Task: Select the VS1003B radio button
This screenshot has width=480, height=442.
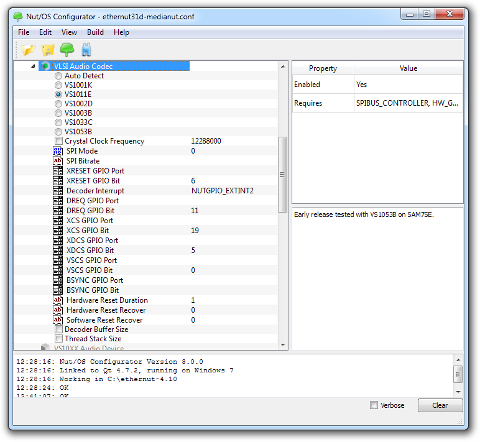Action: point(58,113)
